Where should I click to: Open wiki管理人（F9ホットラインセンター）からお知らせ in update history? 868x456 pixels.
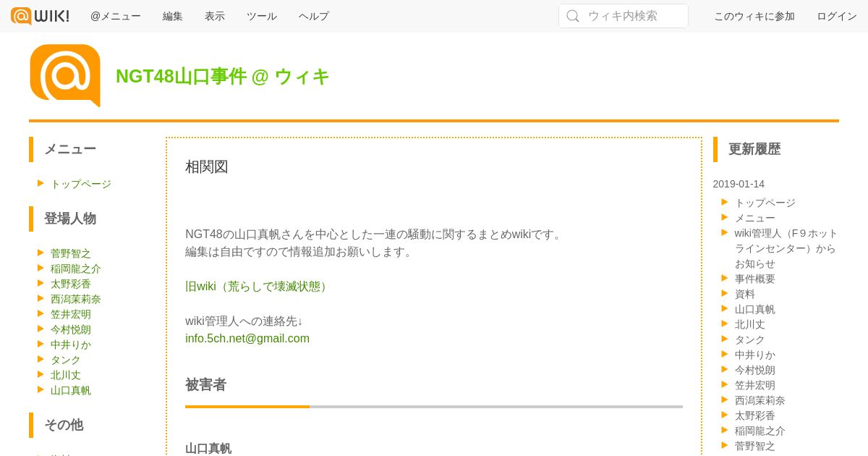(786, 248)
